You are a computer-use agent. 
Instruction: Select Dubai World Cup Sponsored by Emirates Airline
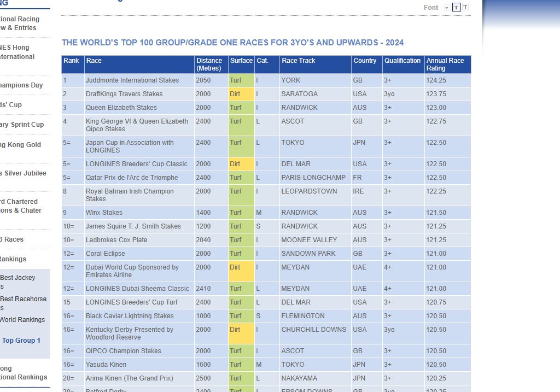(x=132, y=271)
